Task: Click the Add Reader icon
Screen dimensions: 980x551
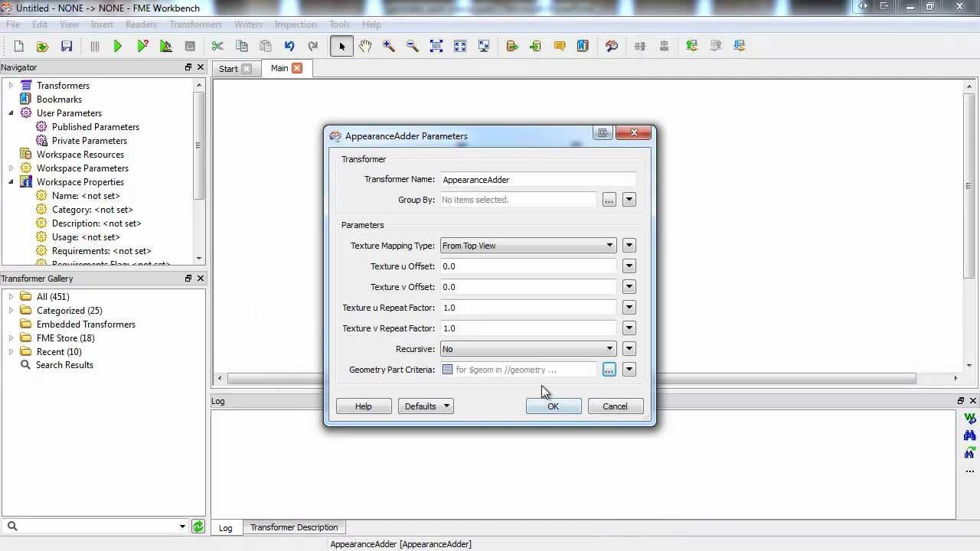Action: tap(512, 46)
